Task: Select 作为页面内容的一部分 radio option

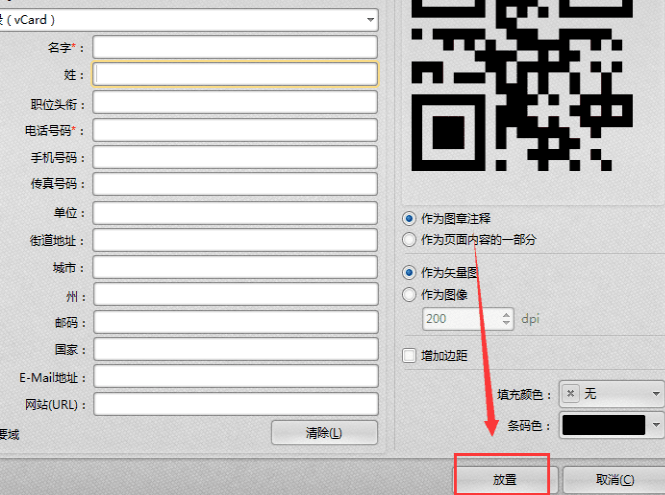Action: point(409,240)
